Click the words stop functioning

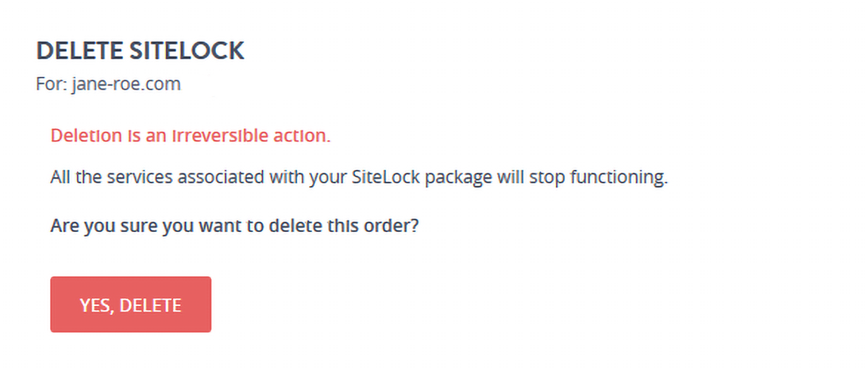603,177
